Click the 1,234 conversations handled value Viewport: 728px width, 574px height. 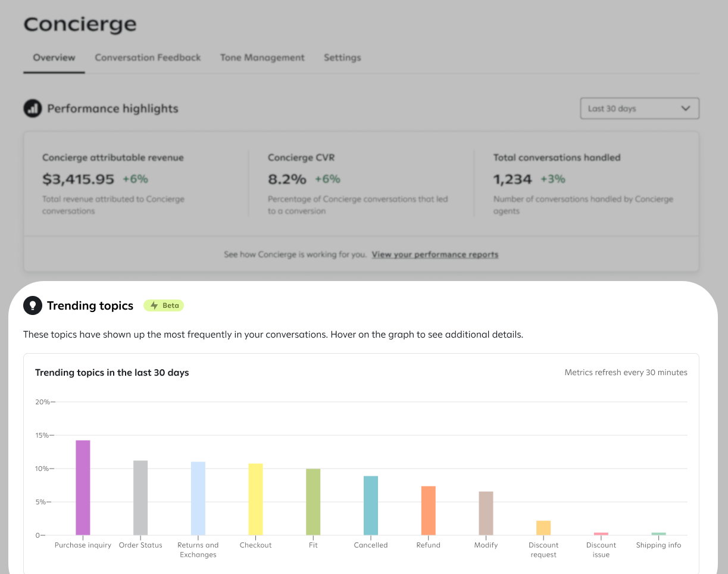(x=513, y=179)
